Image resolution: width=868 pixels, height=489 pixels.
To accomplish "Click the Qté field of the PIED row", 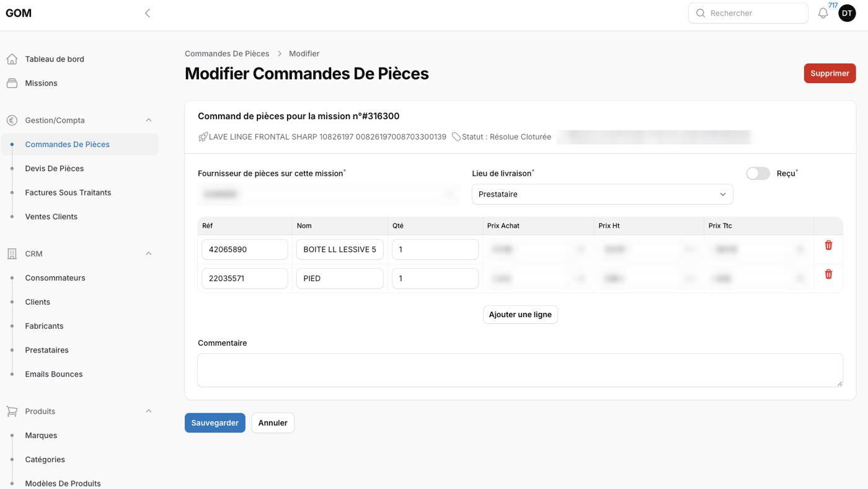I will pos(435,279).
